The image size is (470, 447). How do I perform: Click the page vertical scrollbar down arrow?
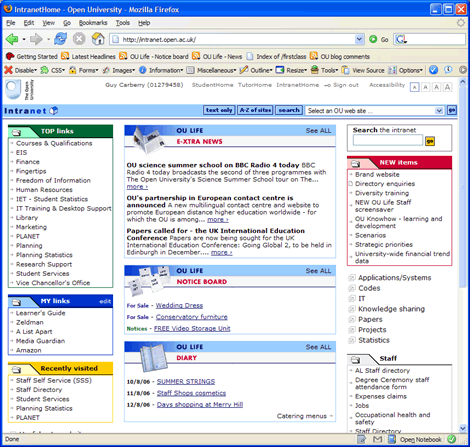pos(463,428)
